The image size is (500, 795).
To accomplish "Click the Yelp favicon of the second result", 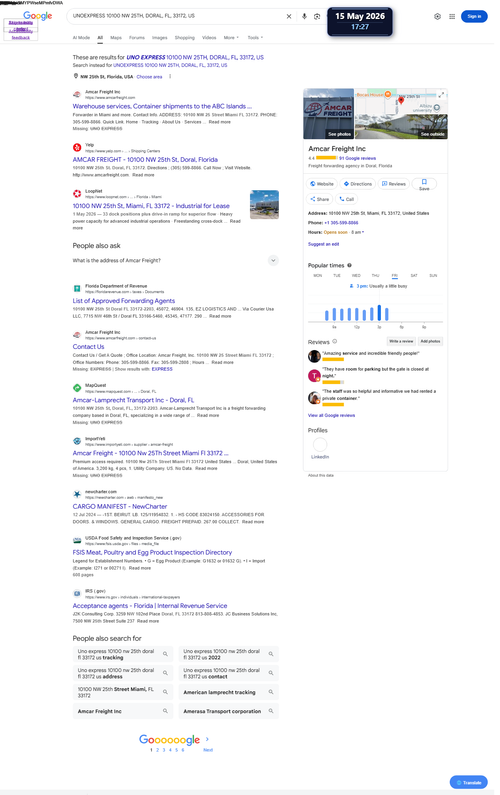I will point(77,148).
